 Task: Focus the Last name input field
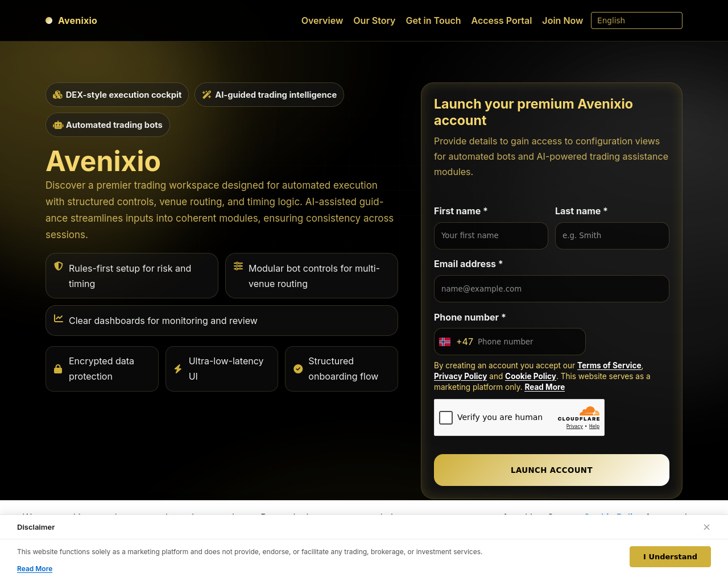[612, 236]
